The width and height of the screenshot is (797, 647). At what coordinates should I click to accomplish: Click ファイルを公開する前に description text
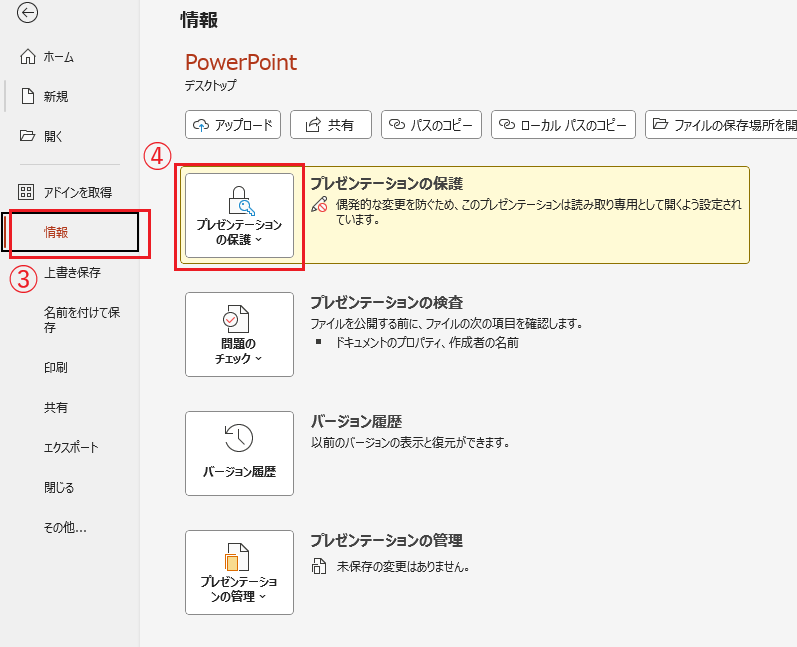(x=447, y=323)
